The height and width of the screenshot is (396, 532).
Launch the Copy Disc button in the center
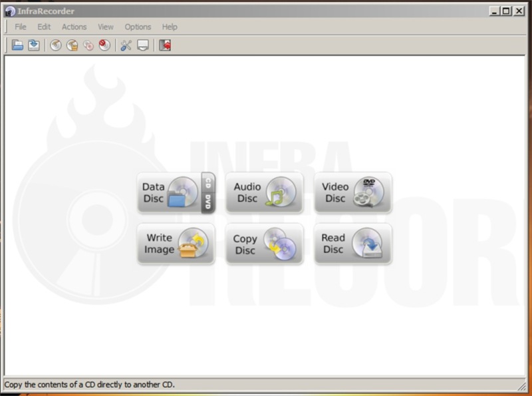[264, 244]
